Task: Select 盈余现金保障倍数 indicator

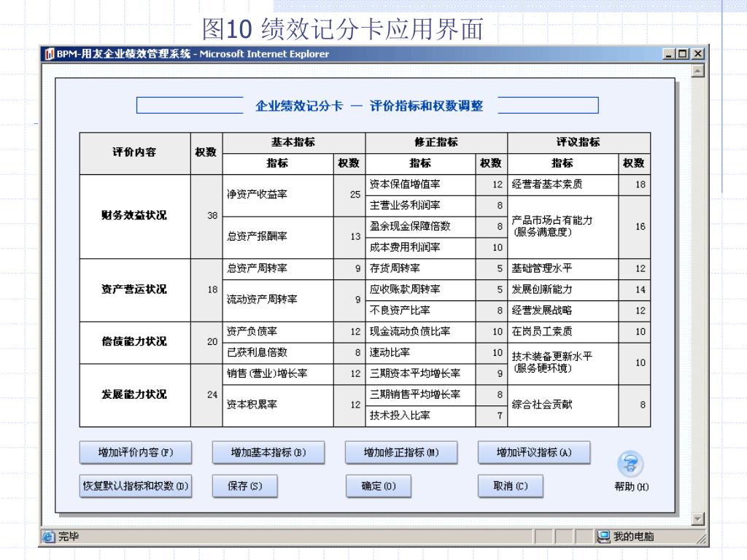Action: point(420,227)
